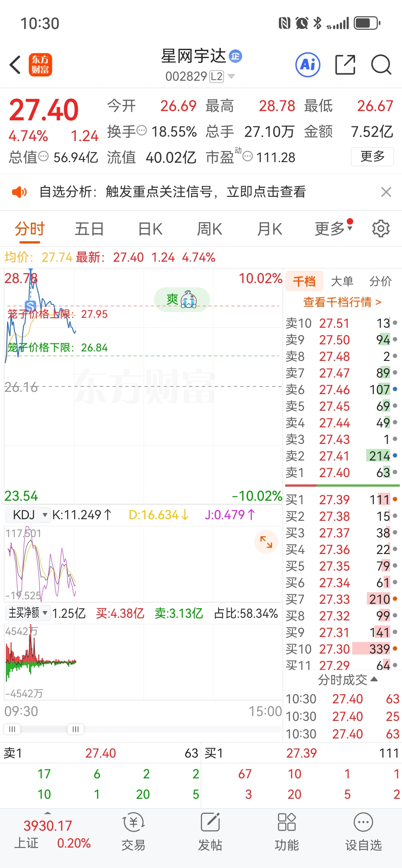Screen dimensions: 402x868
Task: Select the 千档 order book tab
Action: [x=304, y=281]
